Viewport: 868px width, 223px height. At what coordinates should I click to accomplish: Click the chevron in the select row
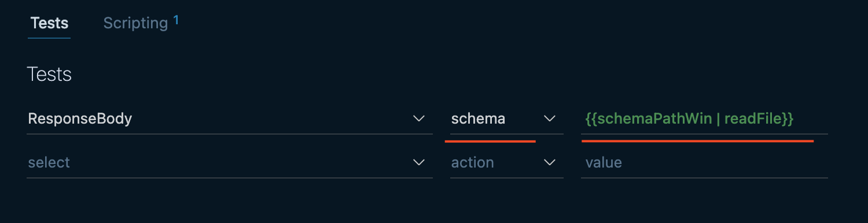tap(419, 163)
